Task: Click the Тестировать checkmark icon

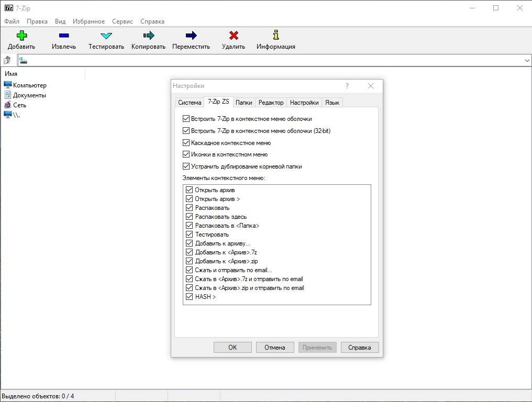Action: point(106,36)
